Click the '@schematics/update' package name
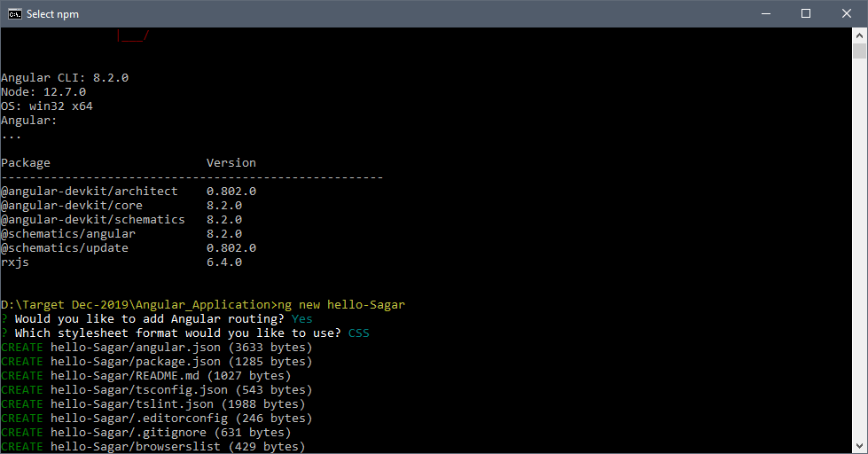868x454 pixels. point(65,248)
